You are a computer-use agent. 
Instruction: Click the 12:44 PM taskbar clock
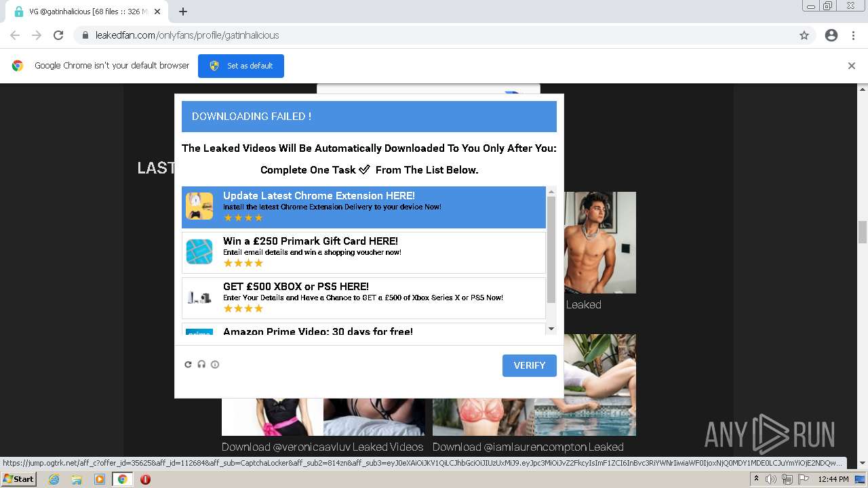[x=833, y=479]
